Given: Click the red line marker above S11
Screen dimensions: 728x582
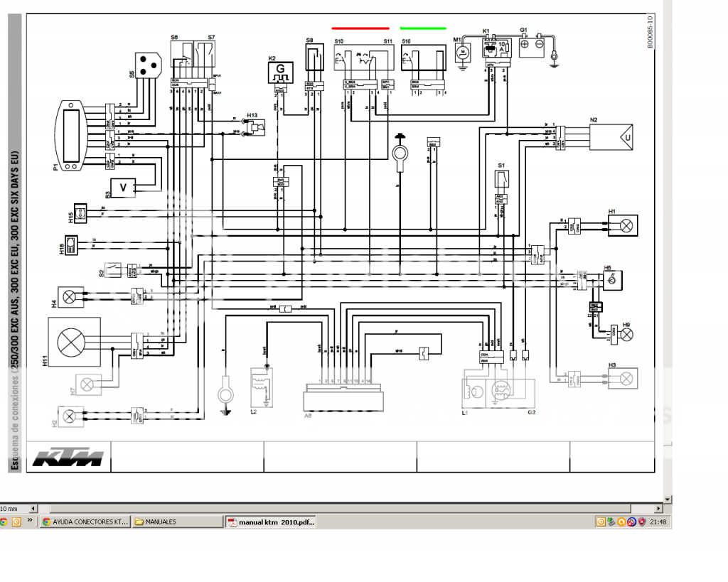Looking at the screenshot, I should 360,29.
